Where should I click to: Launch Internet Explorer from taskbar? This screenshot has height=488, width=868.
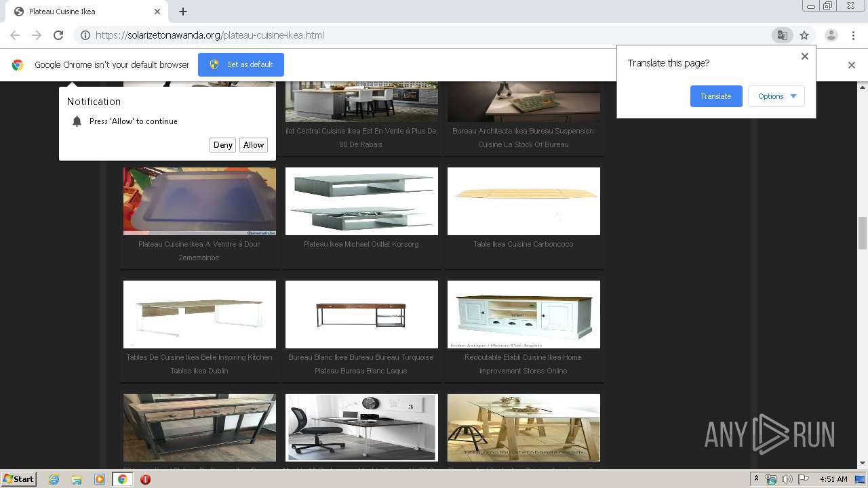tap(54, 479)
